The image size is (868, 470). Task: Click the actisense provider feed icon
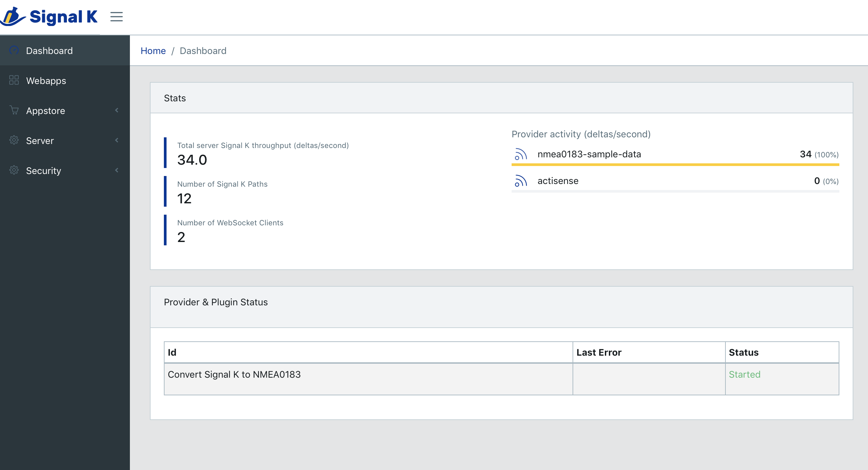pyautogui.click(x=520, y=181)
